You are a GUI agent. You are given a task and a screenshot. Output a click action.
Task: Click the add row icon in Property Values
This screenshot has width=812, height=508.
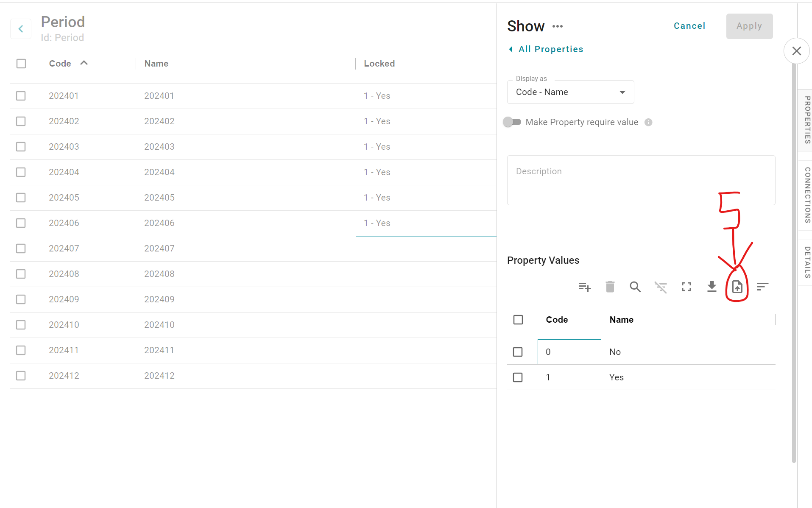585,287
